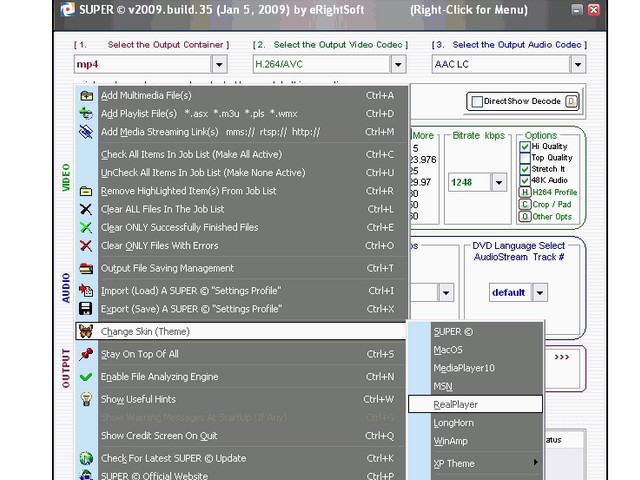Screen dimensions: 640x480
Task: Click the D icon next to DirectShow Decode
Action: tap(571, 101)
